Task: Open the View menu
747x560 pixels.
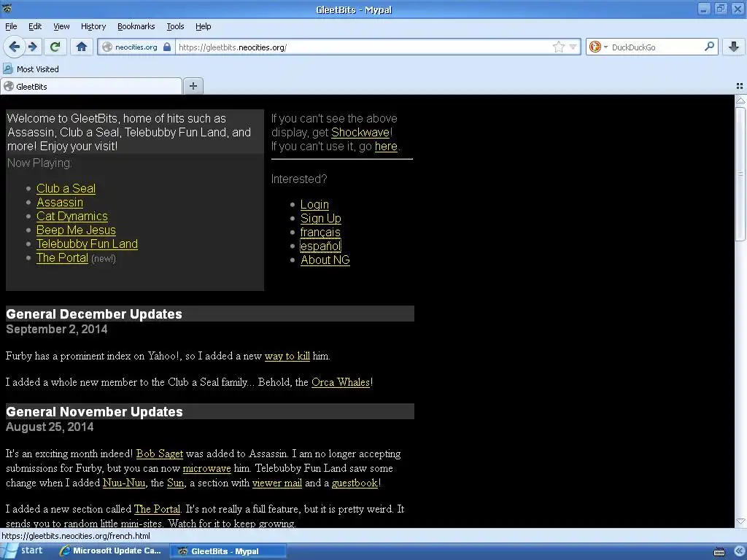Action: pyautogui.click(x=61, y=26)
